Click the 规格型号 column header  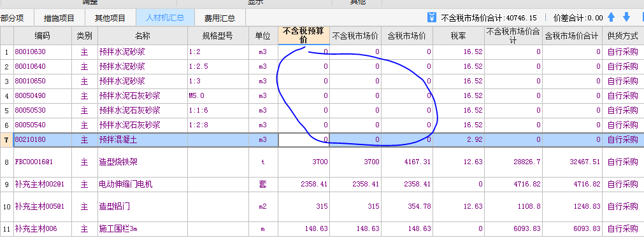(x=218, y=36)
